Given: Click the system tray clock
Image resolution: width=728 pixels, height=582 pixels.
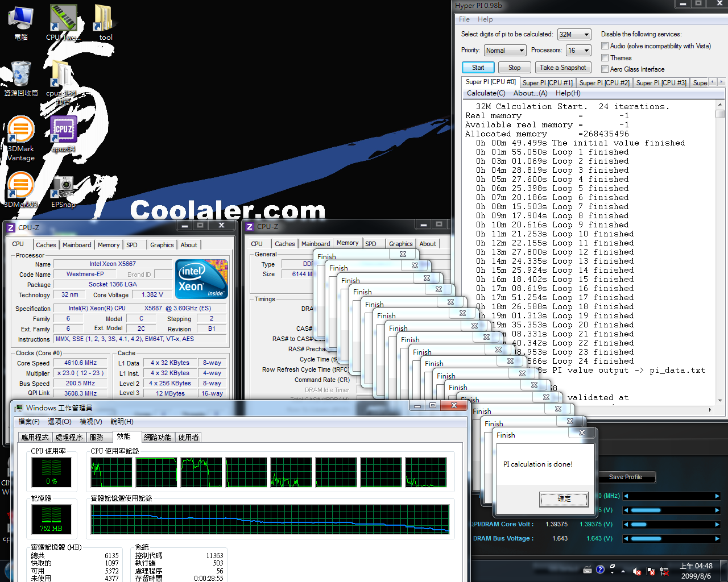Looking at the screenshot, I should tap(696, 571).
